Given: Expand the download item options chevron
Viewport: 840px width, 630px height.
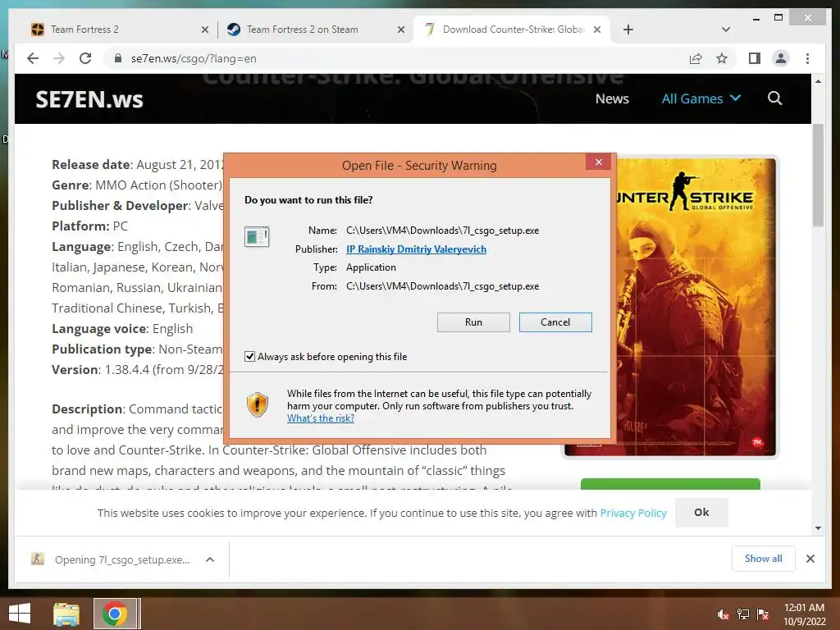Looking at the screenshot, I should (x=210, y=559).
